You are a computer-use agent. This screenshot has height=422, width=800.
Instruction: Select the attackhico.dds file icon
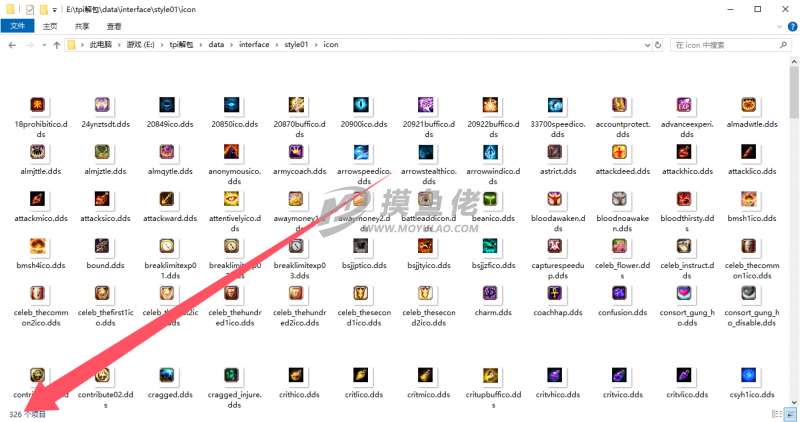[x=684, y=152]
